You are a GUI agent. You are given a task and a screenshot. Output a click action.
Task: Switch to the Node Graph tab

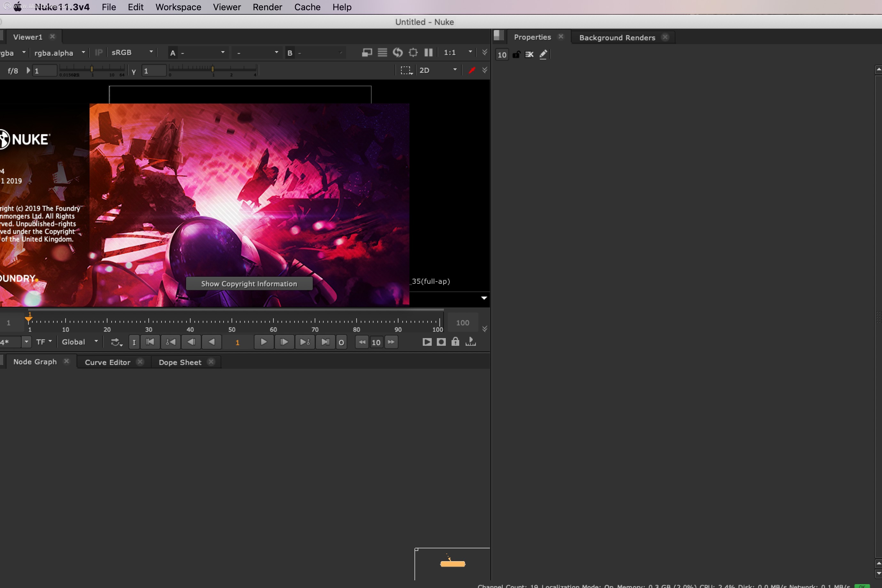(35, 361)
